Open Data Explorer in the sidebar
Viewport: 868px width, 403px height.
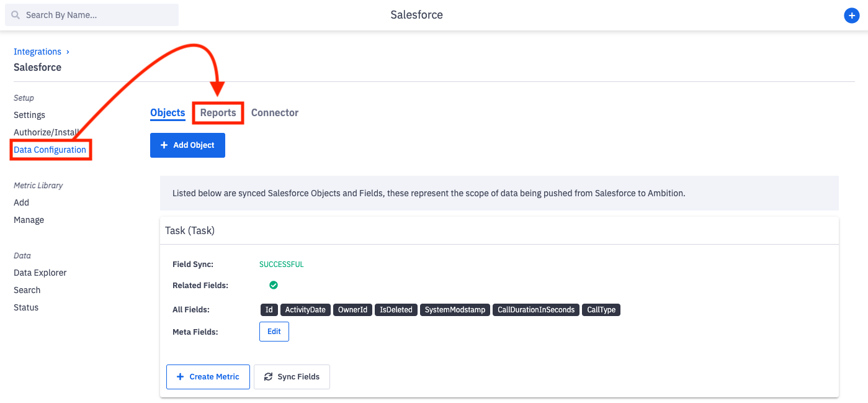pos(40,273)
